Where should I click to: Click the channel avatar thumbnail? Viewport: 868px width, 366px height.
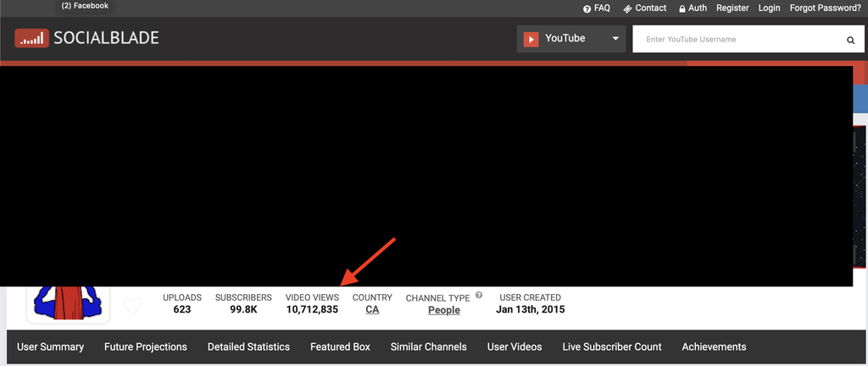[68, 302]
